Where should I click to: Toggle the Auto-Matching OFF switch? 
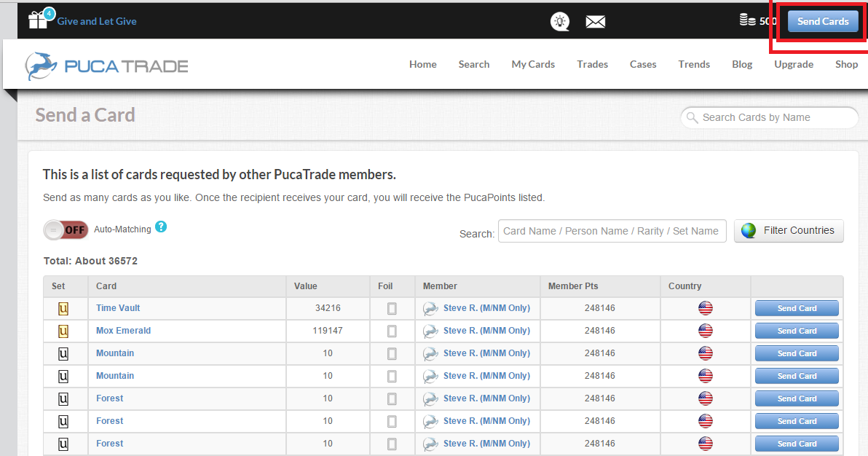pyautogui.click(x=66, y=230)
